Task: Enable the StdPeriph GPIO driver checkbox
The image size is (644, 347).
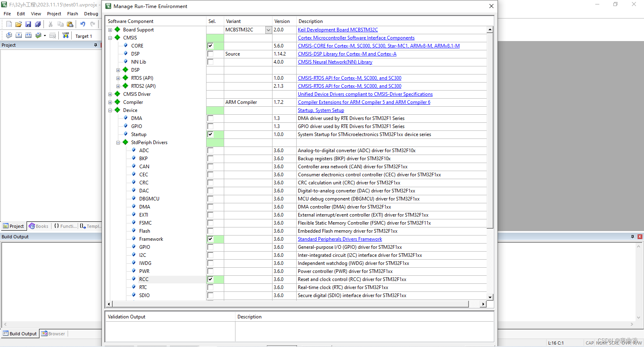Action: point(211,247)
